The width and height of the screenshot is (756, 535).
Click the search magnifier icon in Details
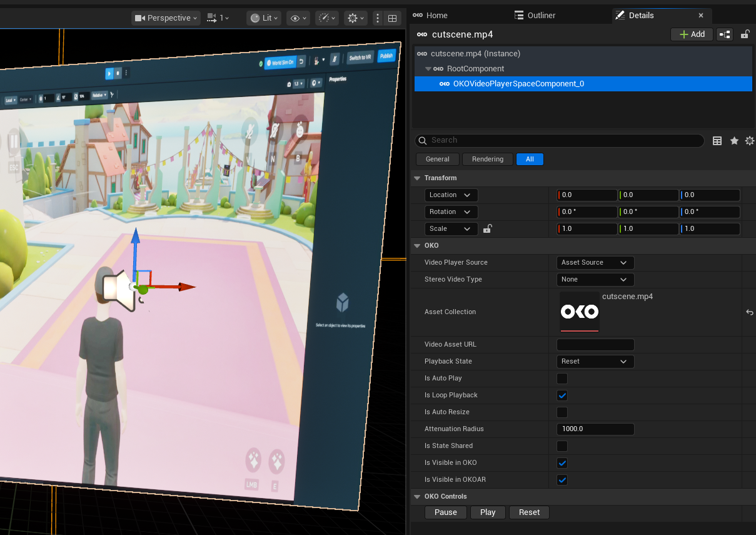pos(423,141)
